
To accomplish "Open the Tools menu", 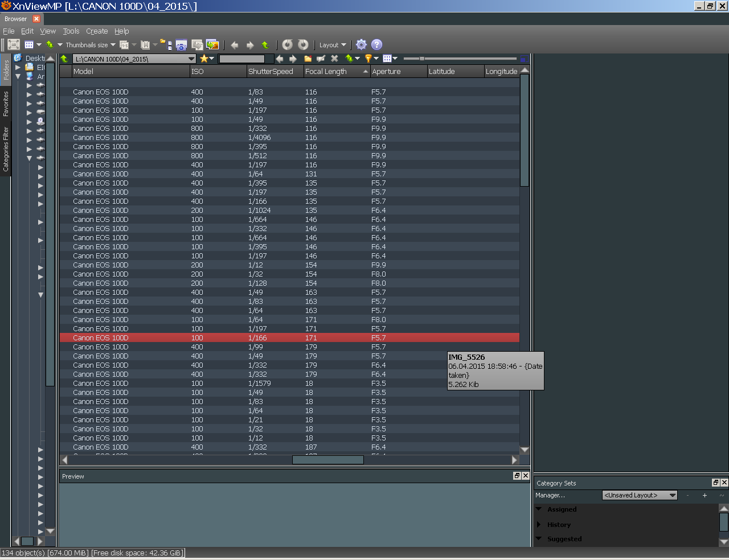I will click(71, 31).
